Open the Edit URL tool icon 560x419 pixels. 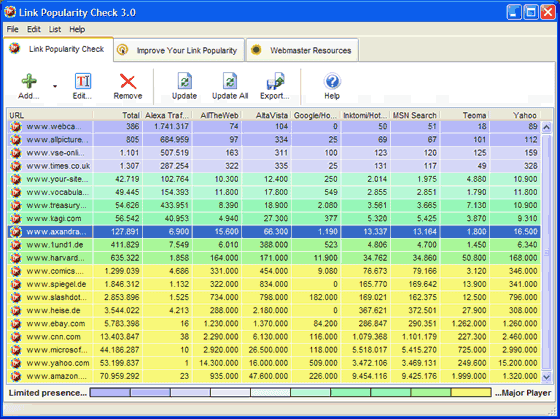click(x=83, y=81)
